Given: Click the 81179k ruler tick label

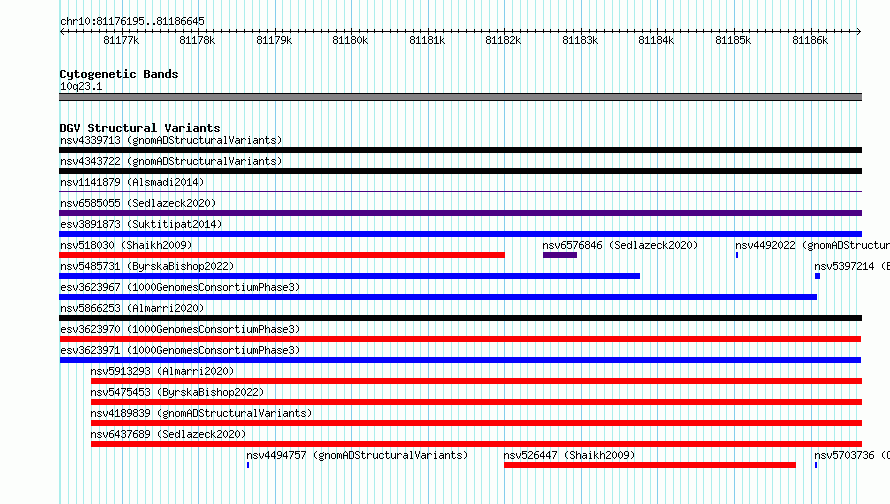Looking at the screenshot, I should (x=274, y=40).
